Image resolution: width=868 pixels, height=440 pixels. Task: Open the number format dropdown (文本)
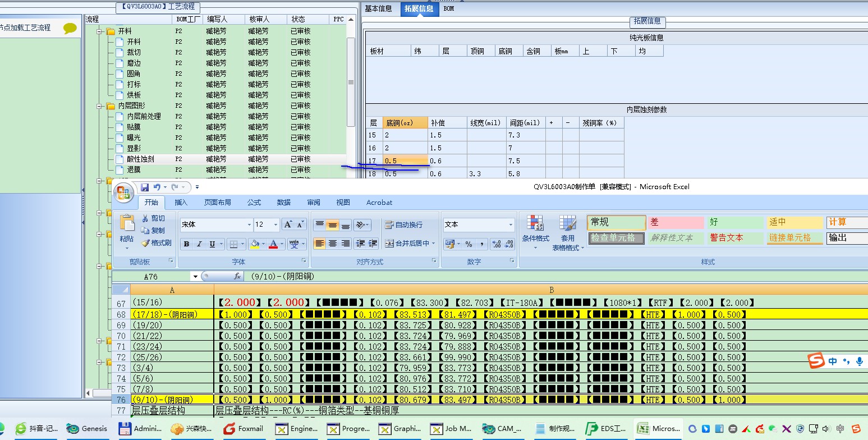[511, 224]
